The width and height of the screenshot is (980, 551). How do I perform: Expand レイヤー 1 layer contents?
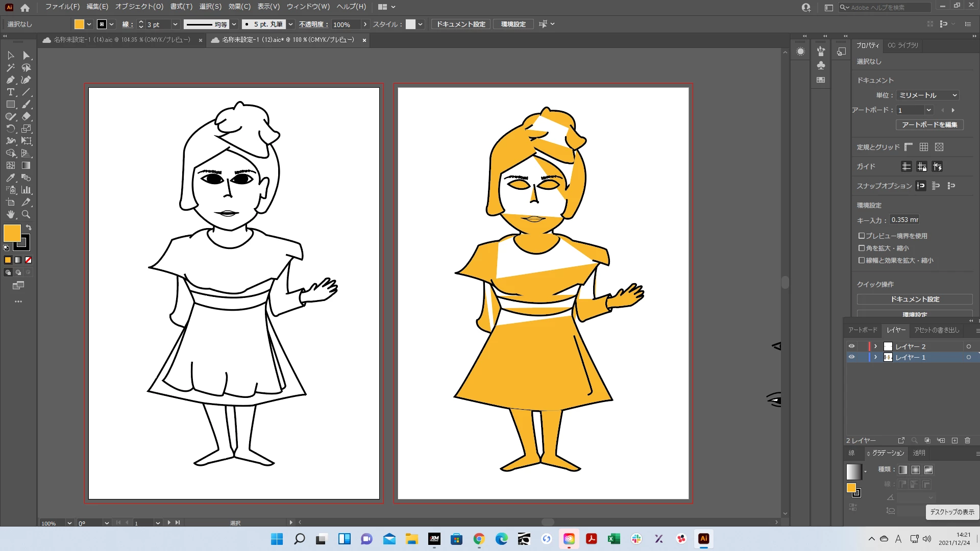click(x=875, y=357)
